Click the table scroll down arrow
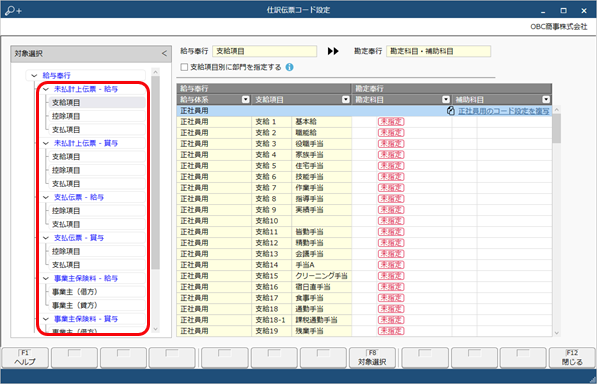 pyautogui.click(x=557, y=333)
